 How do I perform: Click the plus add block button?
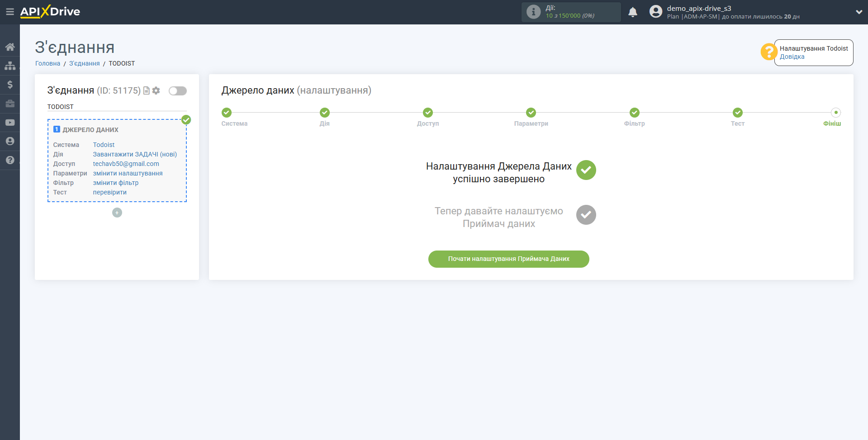pyautogui.click(x=117, y=213)
